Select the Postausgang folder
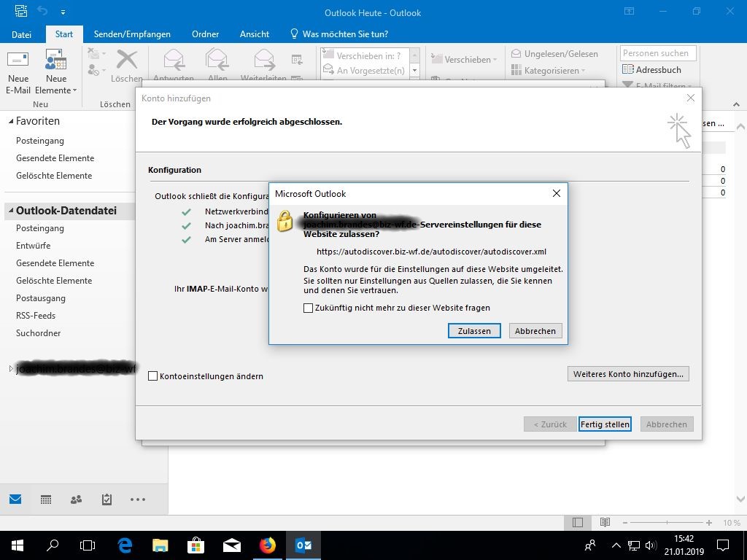The width and height of the screenshot is (747, 560). point(41,298)
